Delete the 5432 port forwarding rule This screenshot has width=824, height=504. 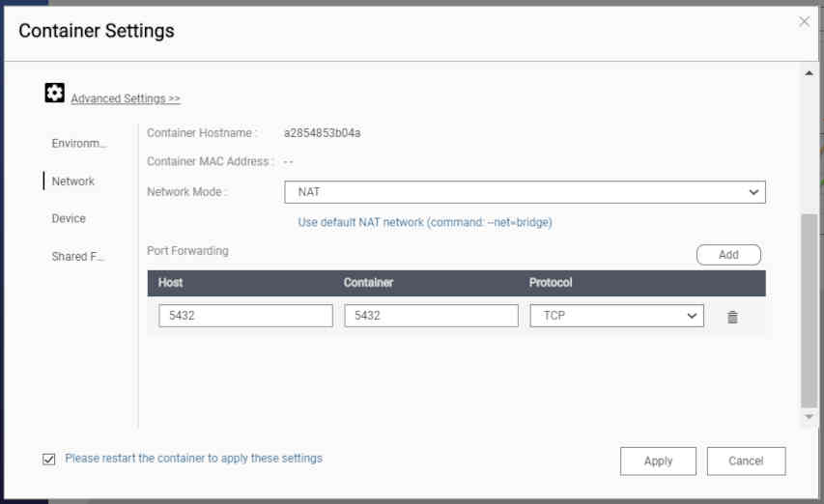pyautogui.click(x=732, y=317)
